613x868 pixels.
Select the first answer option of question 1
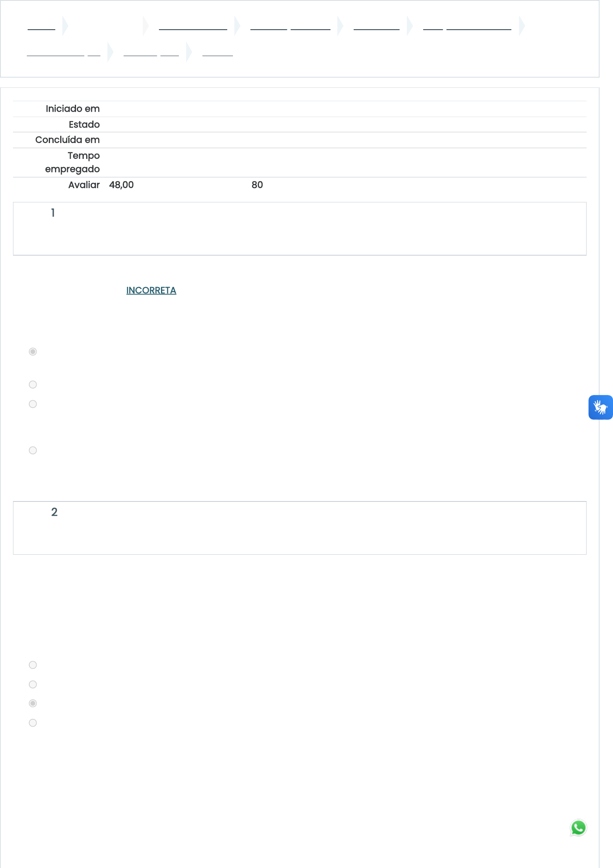(33, 352)
